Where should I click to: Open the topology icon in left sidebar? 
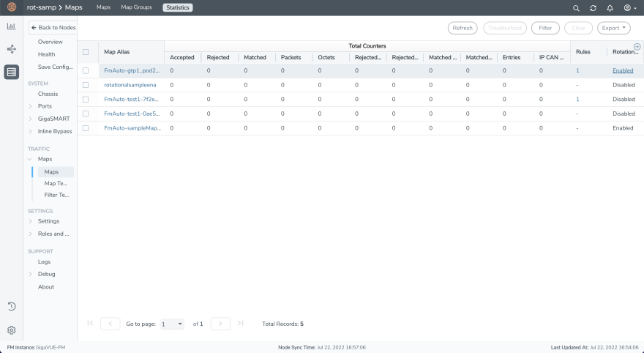point(11,49)
